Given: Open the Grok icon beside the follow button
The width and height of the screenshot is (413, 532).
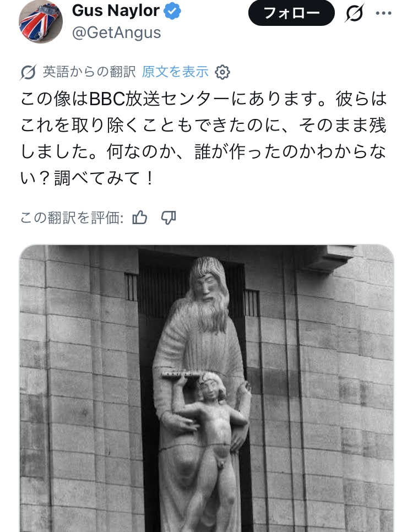Looking at the screenshot, I should coord(355,13).
